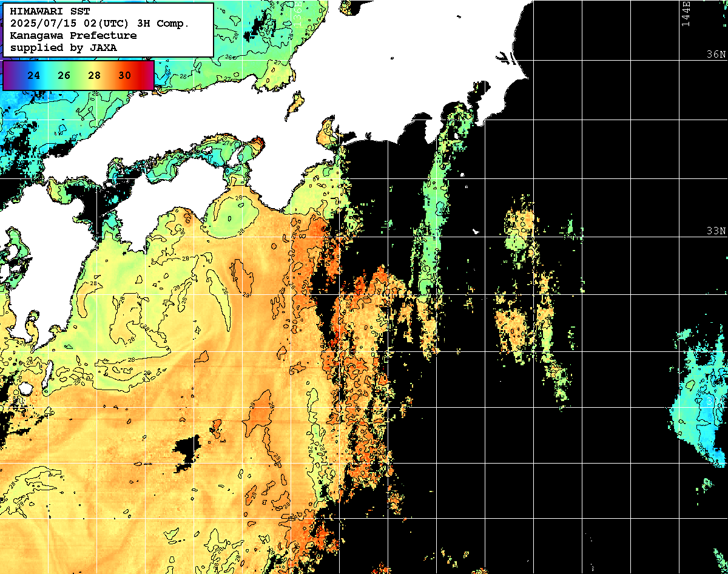Click the 30 value on color scale
The width and height of the screenshot is (728, 574).
click(124, 76)
